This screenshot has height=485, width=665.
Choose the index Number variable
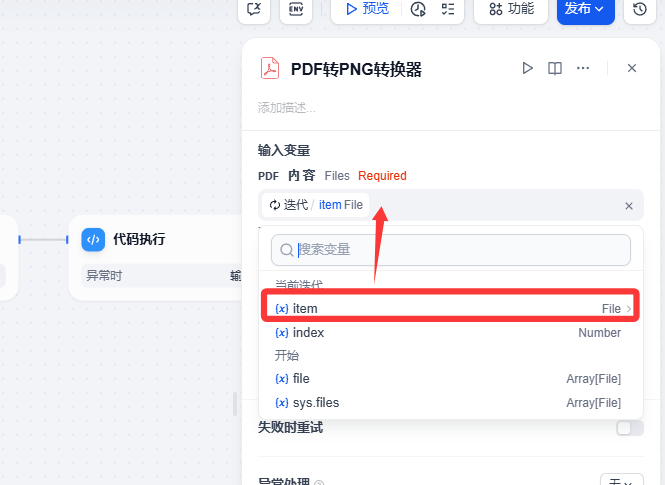pyautogui.click(x=450, y=333)
